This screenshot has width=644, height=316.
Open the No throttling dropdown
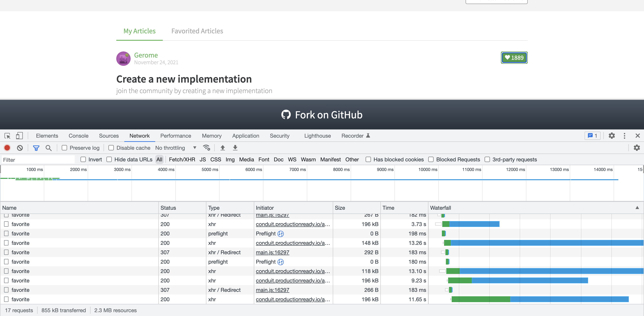[176, 148]
